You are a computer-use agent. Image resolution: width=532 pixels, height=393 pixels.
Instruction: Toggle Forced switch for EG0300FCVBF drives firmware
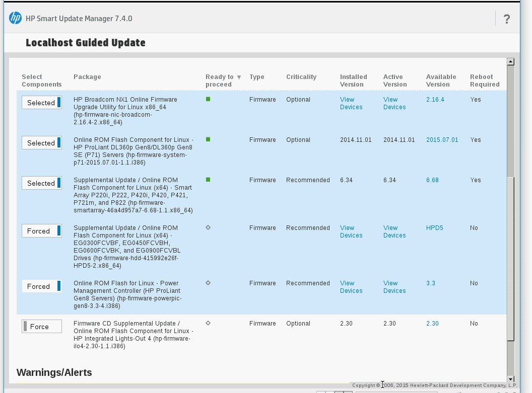pyautogui.click(x=42, y=231)
